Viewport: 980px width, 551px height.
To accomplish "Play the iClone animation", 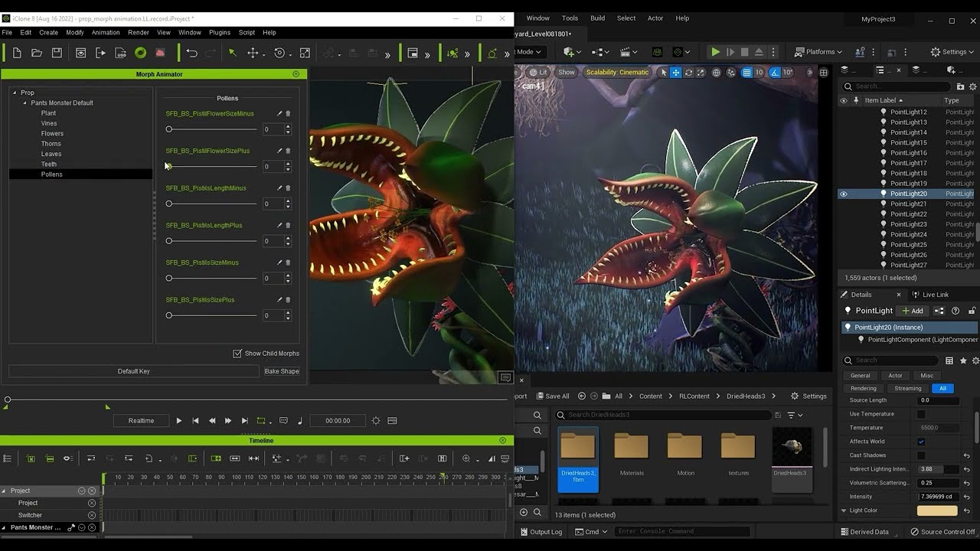I will click(x=179, y=421).
